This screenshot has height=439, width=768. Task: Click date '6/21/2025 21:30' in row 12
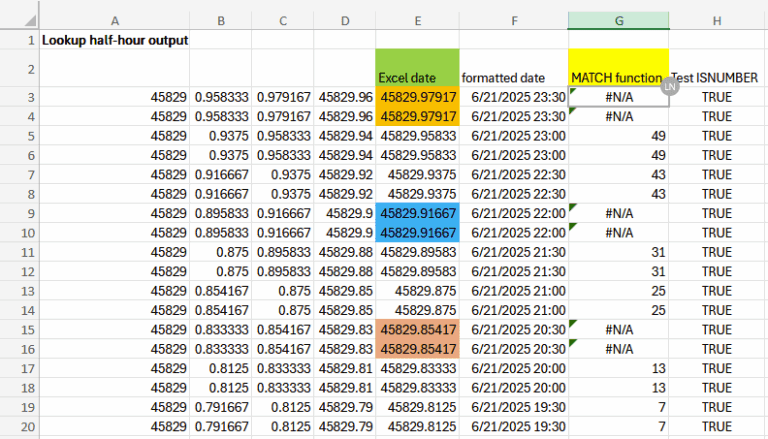click(x=514, y=271)
